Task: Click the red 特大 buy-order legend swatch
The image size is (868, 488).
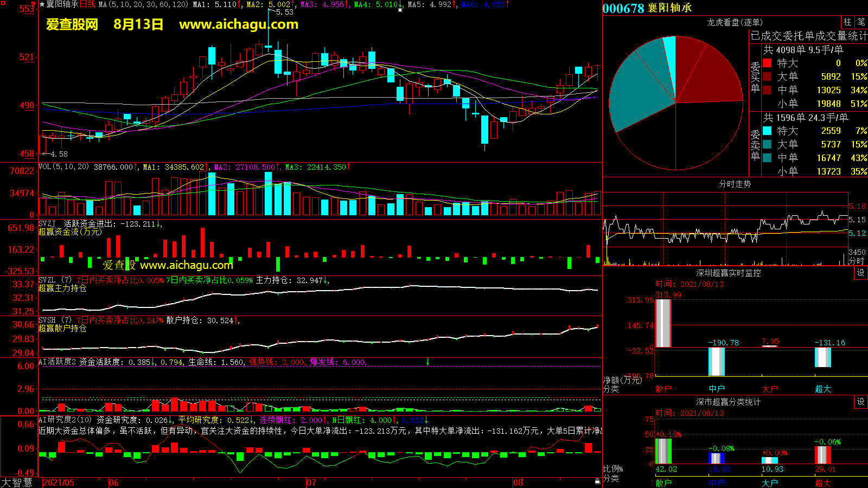Action: (x=767, y=63)
